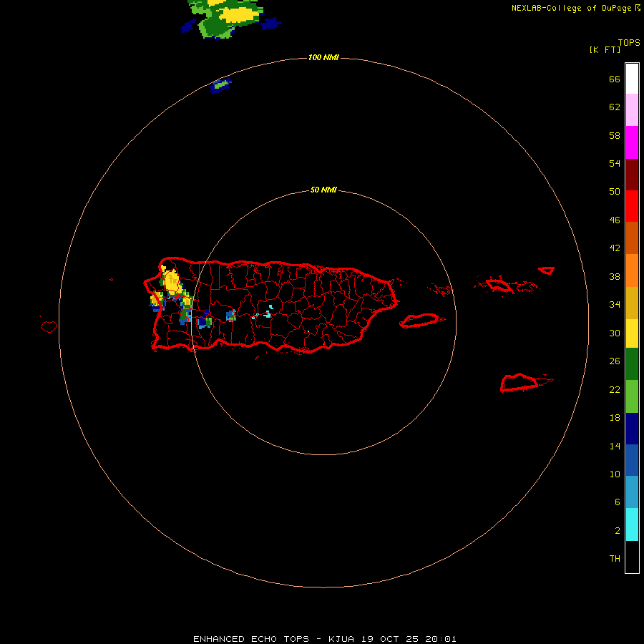This screenshot has width=644, height=644.
Task: Click Mona island outline west of Puerto Rico
Action: tap(49, 326)
